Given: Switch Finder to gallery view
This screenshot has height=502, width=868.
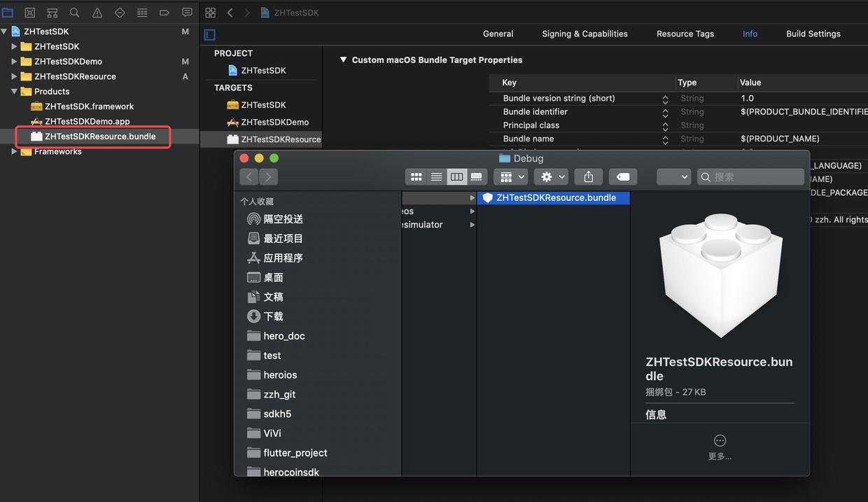Looking at the screenshot, I should coord(477,176).
